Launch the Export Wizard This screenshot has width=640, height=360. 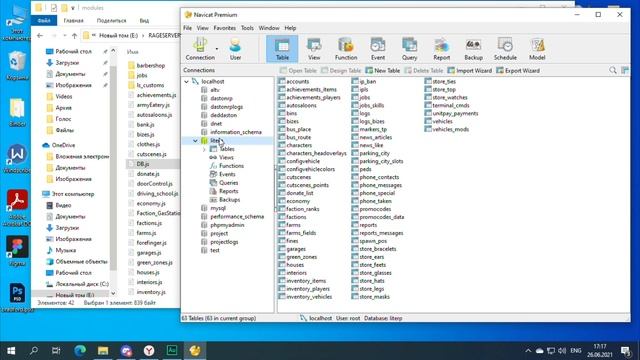pos(518,71)
